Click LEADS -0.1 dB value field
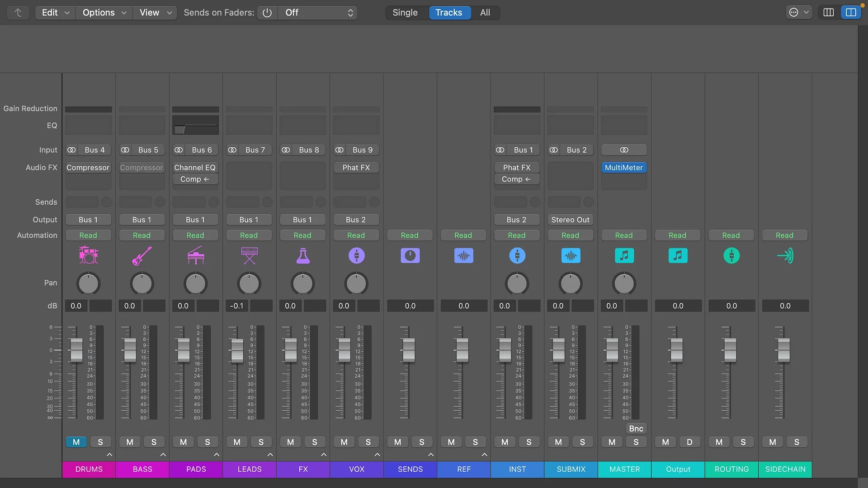This screenshot has height=488, width=868. pos(237,306)
